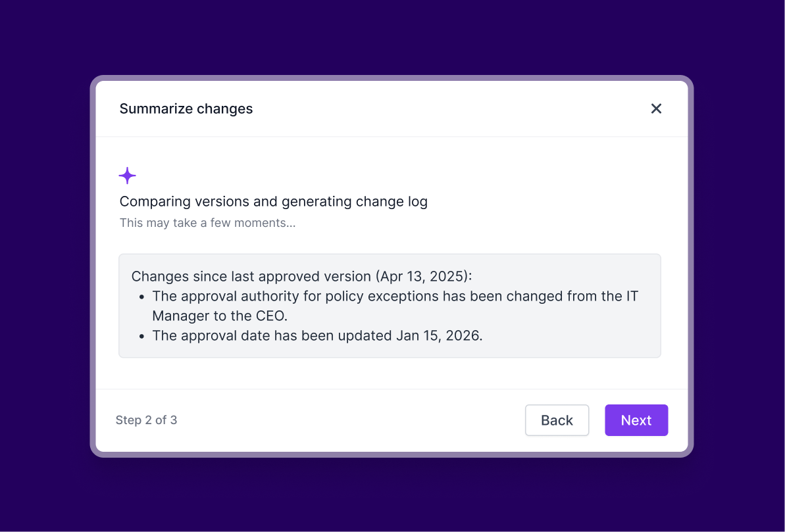The image size is (785, 532).
Task: Click This may take a few moments text
Action: click(207, 223)
